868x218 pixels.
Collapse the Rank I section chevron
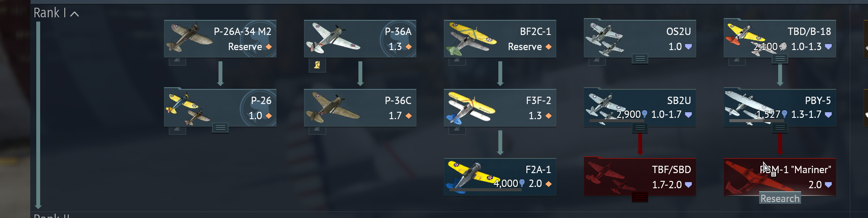point(74,14)
